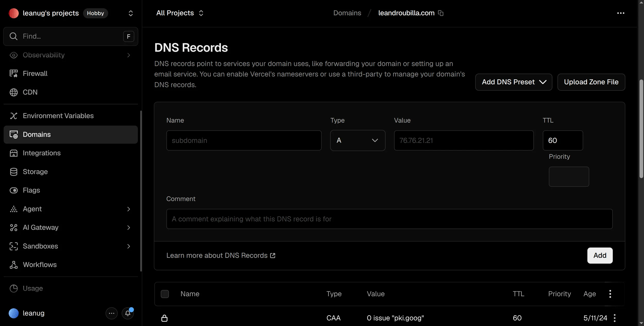Click the Age column header
Screen dimensions: 644x326
[x=589, y=294]
